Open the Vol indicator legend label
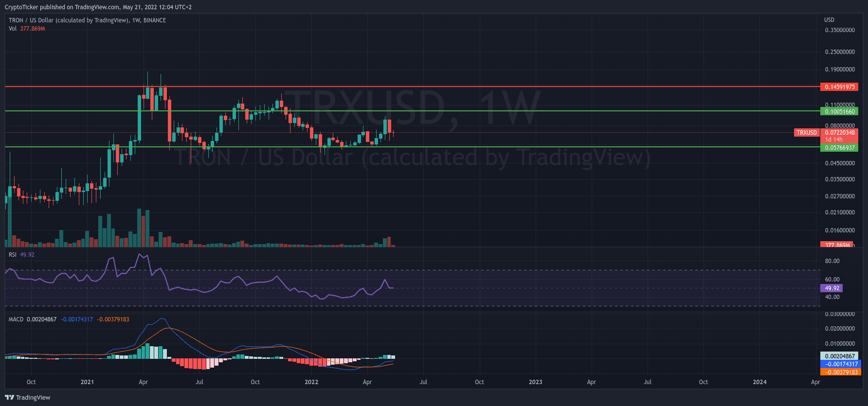The width and height of the screenshot is (868, 406). 13,29
